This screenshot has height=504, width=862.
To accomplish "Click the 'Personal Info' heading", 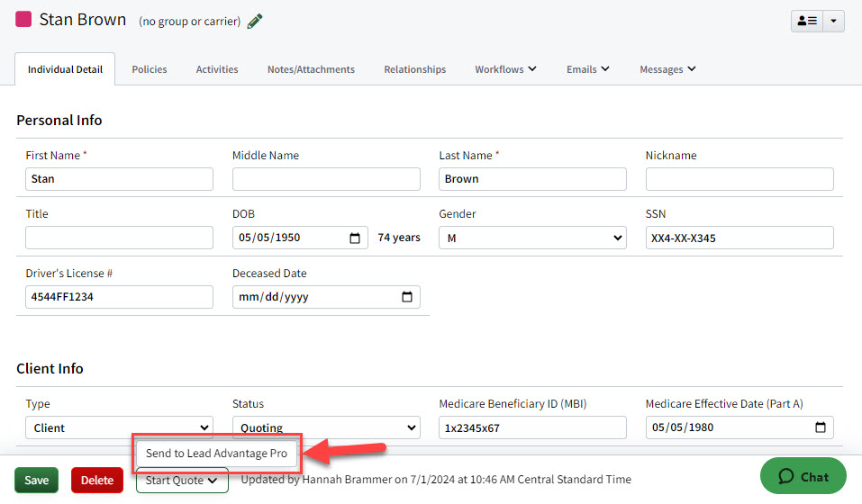I will tap(59, 121).
